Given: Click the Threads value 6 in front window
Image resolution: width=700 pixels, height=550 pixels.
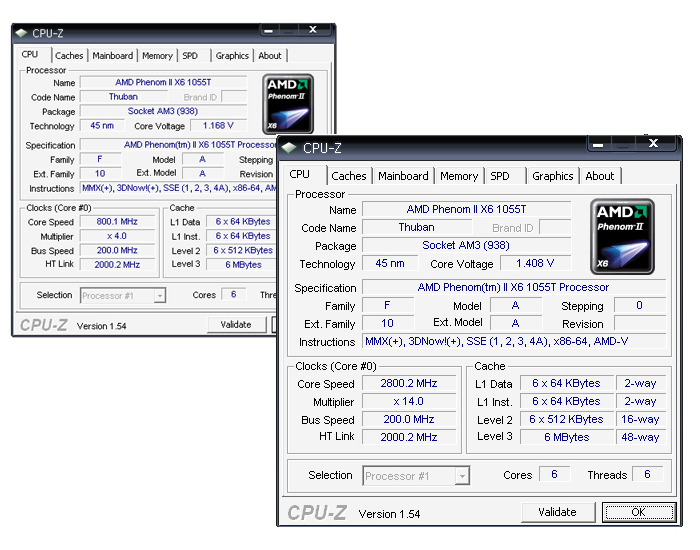Looking at the screenshot, I should point(647,474).
